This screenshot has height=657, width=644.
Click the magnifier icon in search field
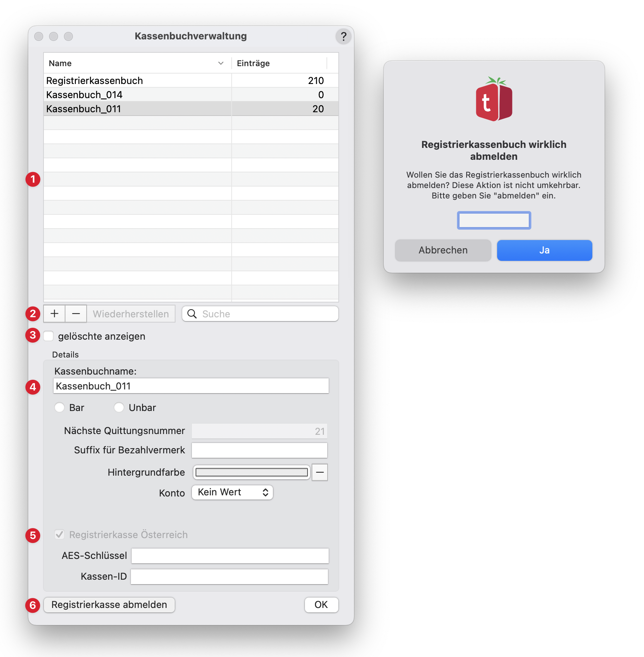192,314
